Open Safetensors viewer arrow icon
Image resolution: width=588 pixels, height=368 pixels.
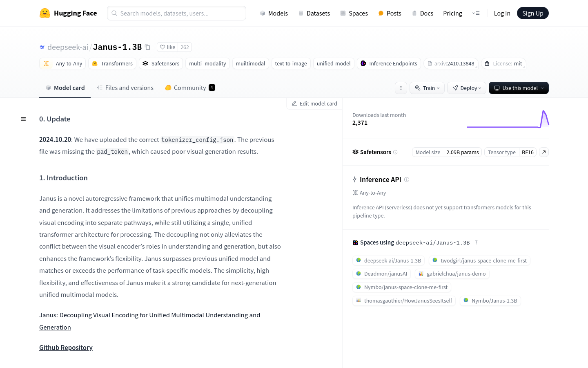pos(544,152)
